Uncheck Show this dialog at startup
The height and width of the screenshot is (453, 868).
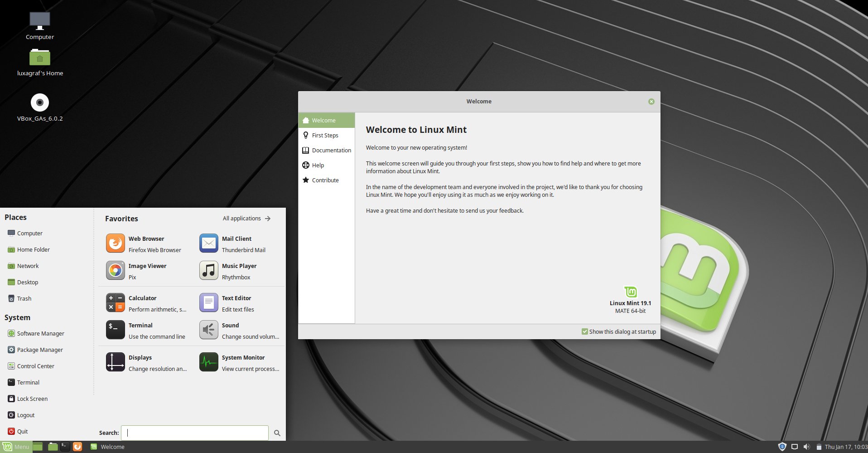pyautogui.click(x=585, y=331)
